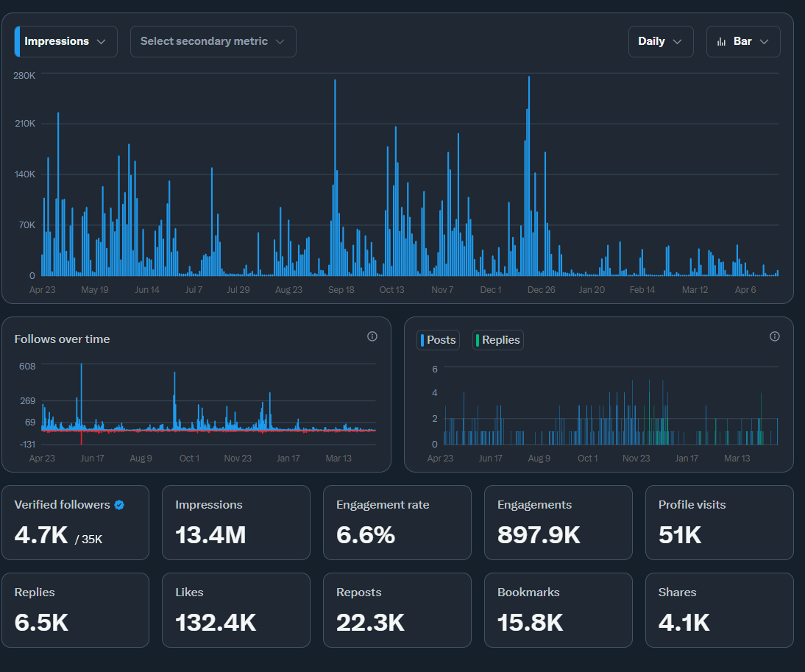Viewport: 805px width, 672px height.
Task: Click the "Engagements" label
Action: [534, 505]
